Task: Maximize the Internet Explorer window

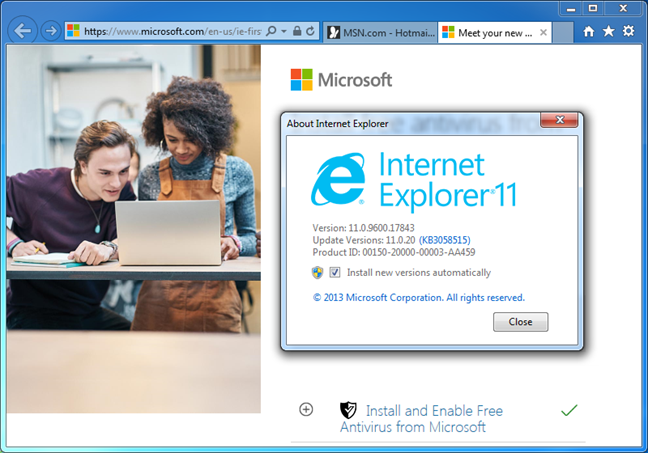Action: tap(593, 8)
